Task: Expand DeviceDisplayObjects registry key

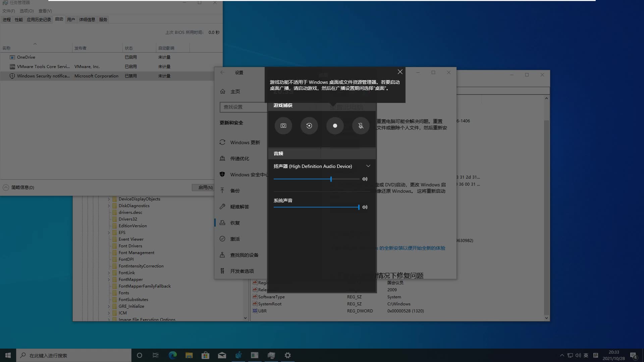Action: tap(109, 199)
